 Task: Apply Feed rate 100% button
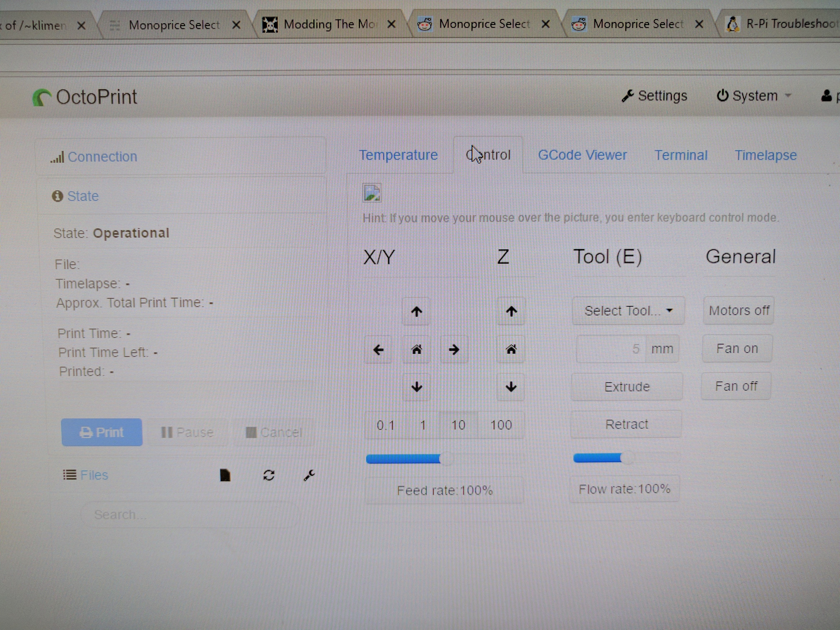(x=444, y=490)
